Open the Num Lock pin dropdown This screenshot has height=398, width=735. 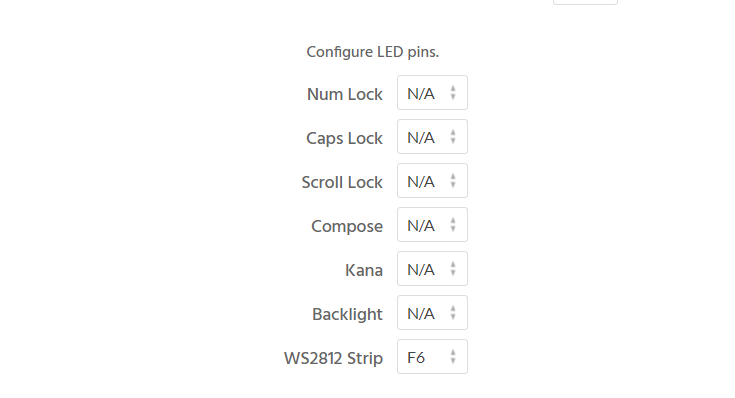(x=432, y=92)
